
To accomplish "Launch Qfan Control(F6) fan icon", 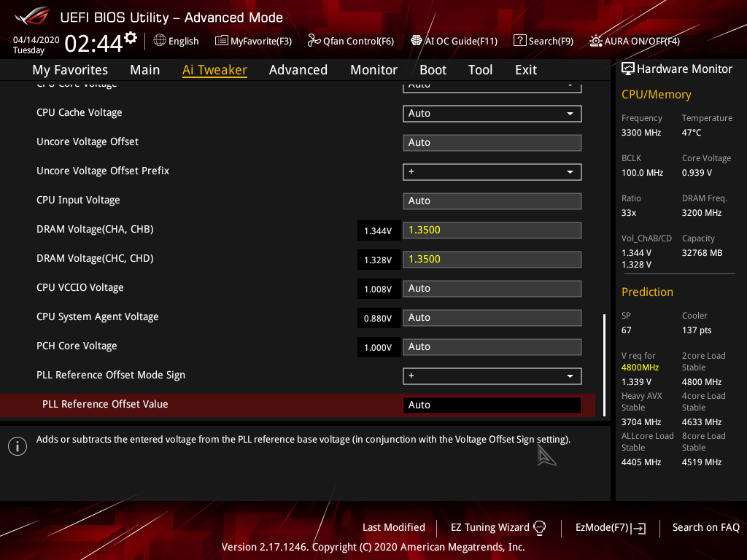I will point(314,41).
